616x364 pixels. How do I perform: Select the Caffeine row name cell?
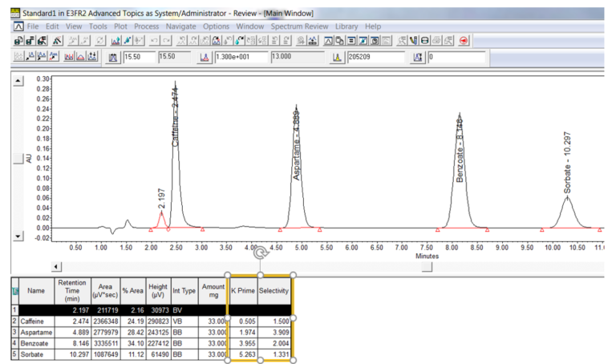(x=36, y=322)
